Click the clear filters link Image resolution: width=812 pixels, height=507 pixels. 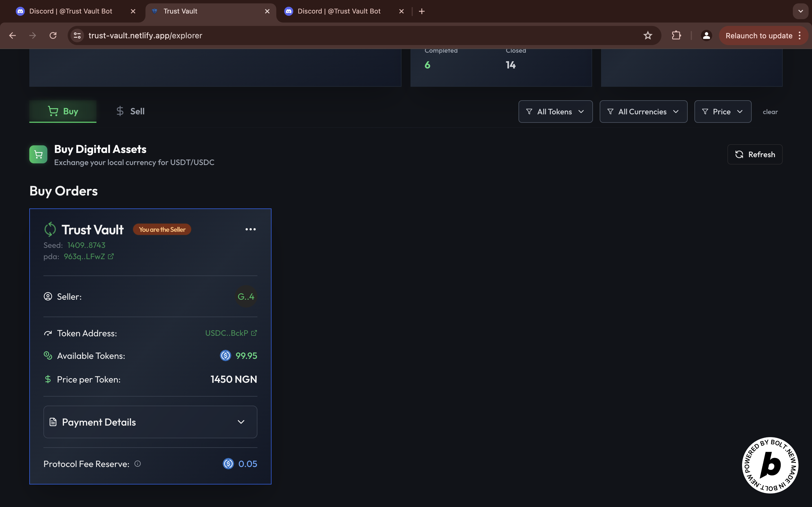coord(770,112)
